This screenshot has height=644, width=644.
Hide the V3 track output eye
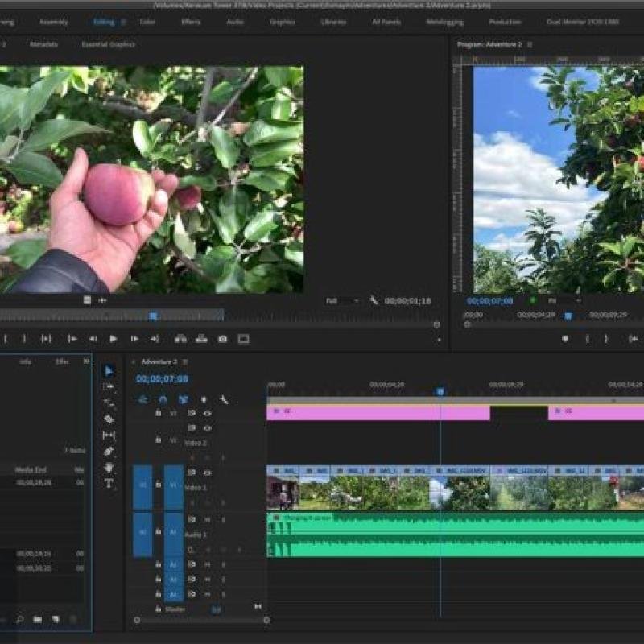[x=208, y=413]
